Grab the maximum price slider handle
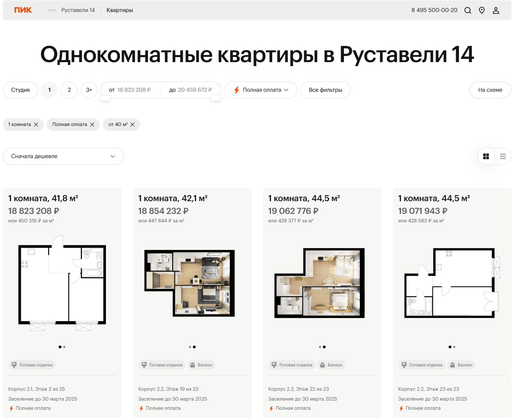515x420 pixels. point(216,98)
